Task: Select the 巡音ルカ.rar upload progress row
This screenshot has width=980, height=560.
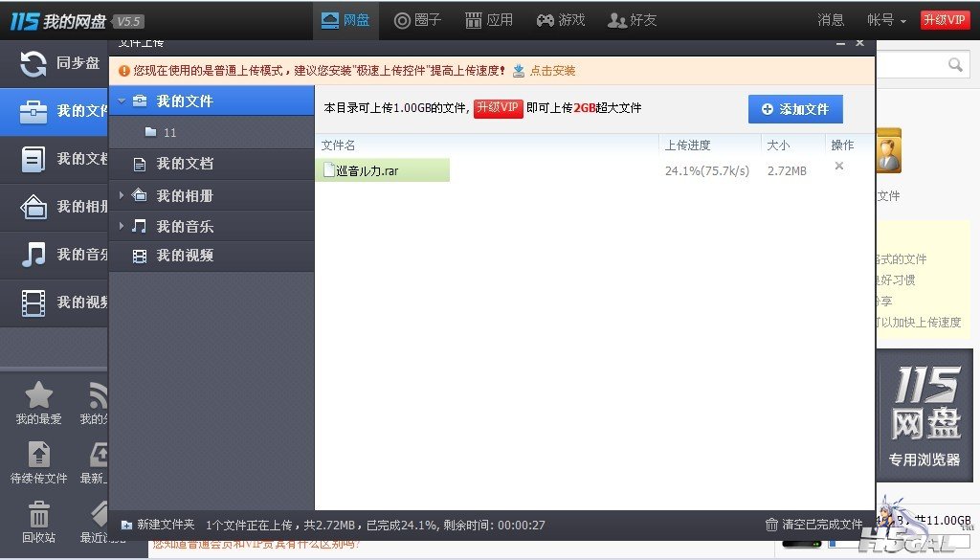Action: pyautogui.click(x=594, y=170)
